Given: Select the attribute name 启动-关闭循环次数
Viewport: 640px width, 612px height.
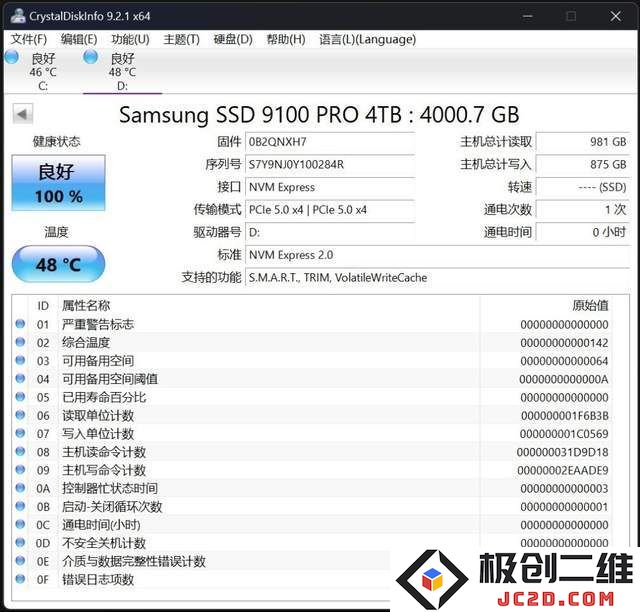Looking at the screenshot, I should 112,507.
